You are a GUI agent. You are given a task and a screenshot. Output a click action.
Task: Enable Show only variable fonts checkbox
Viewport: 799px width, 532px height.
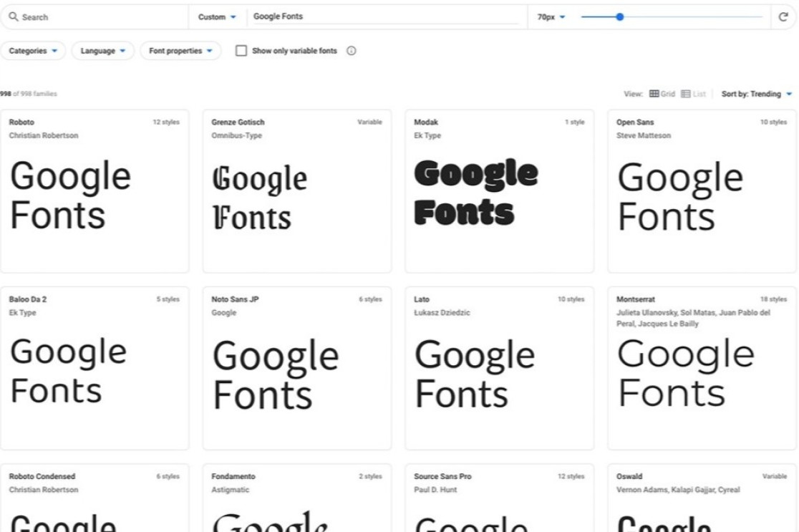(x=241, y=50)
